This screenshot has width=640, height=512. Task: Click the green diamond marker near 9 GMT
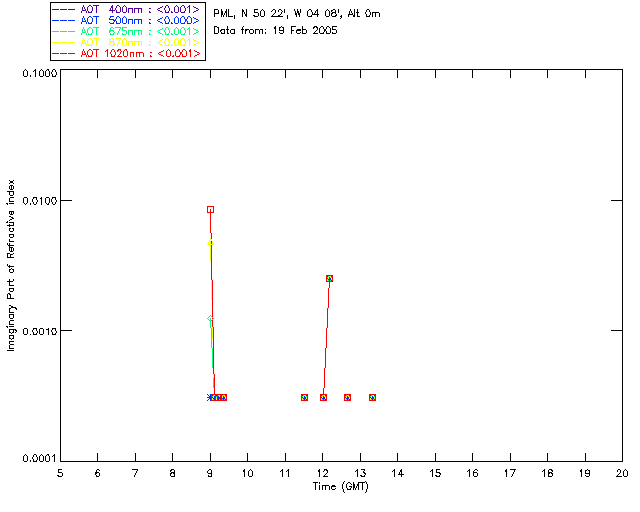pos(210,318)
